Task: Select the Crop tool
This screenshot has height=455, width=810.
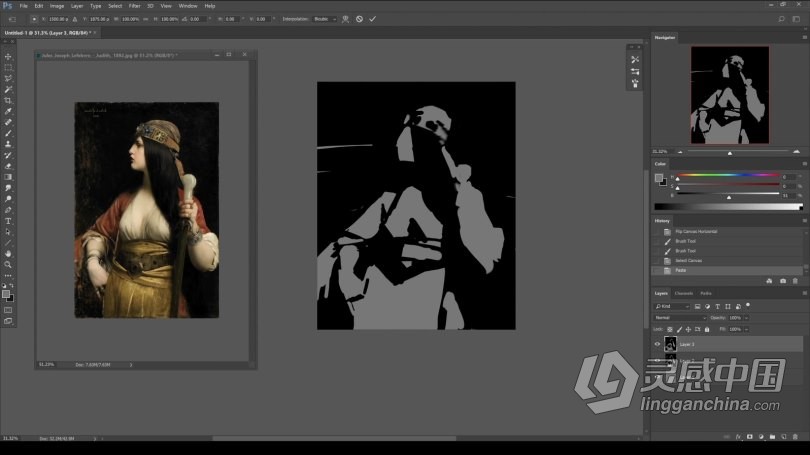Action: [x=8, y=100]
